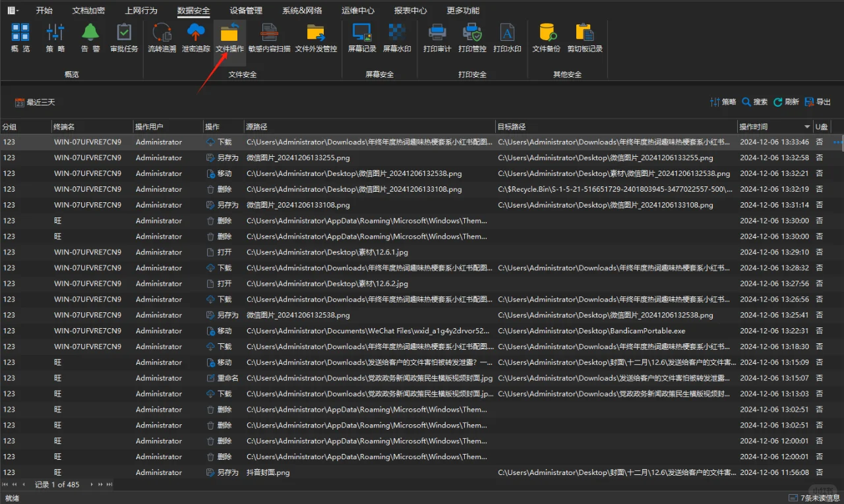Screen dimensions: 844x504
Task: Open the three-dot menu on the first row
Action: point(838,142)
